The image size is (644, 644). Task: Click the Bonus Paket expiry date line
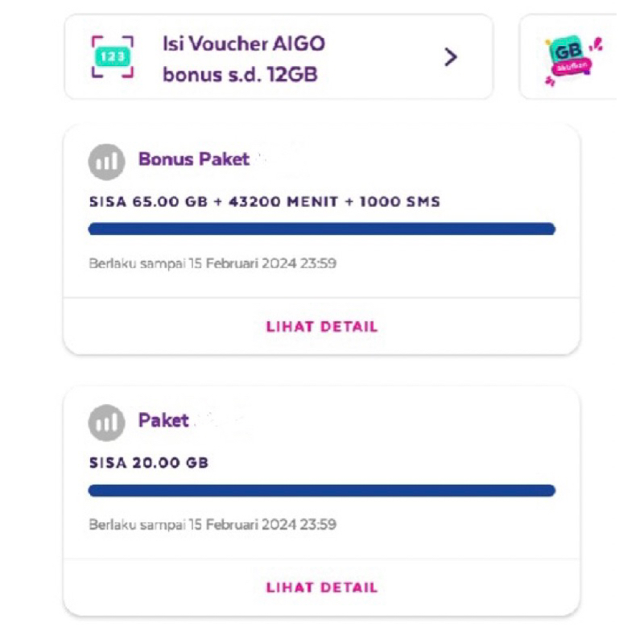pos(213,263)
